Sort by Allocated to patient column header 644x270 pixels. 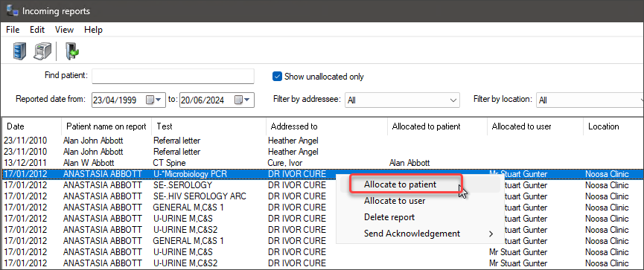437,126
